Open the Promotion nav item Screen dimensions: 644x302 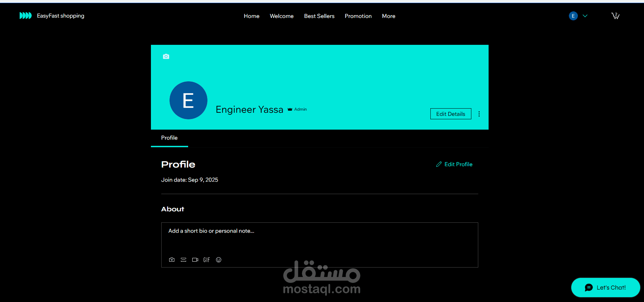[x=358, y=16]
